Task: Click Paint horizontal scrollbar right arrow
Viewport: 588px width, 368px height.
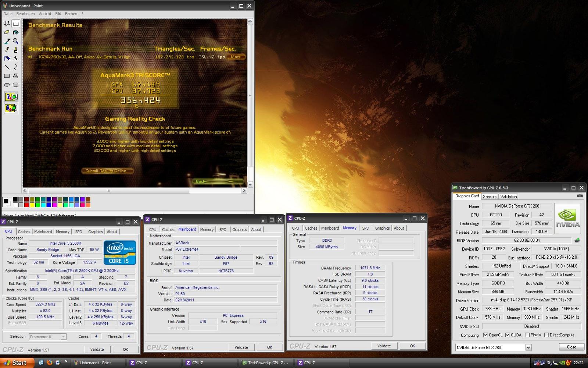Action: click(244, 191)
